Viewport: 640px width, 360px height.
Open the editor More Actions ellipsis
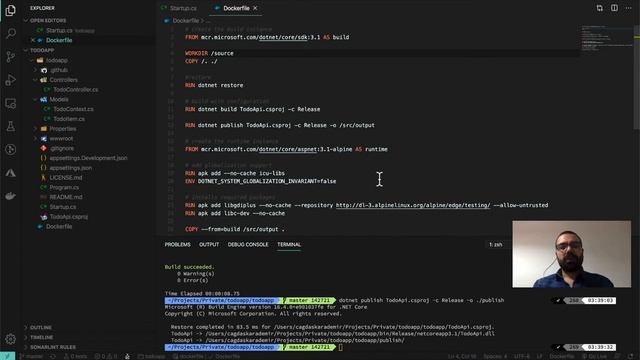click(629, 8)
